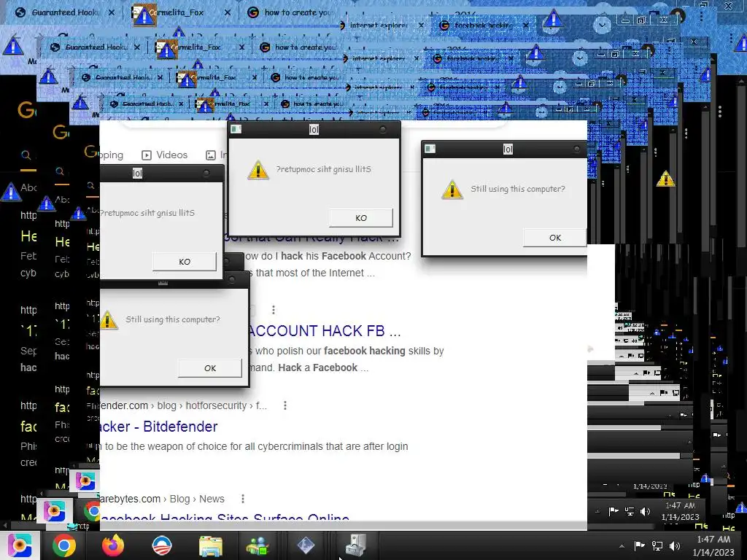747x560 pixels.
Task: Close the top-row 'Carmelita_Fox' tab
Action: click(228, 13)
